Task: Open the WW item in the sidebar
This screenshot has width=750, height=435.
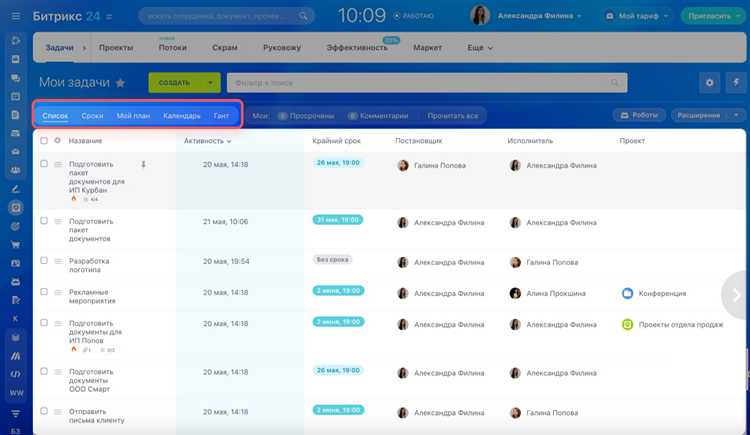Action: (x=16, y=393)
